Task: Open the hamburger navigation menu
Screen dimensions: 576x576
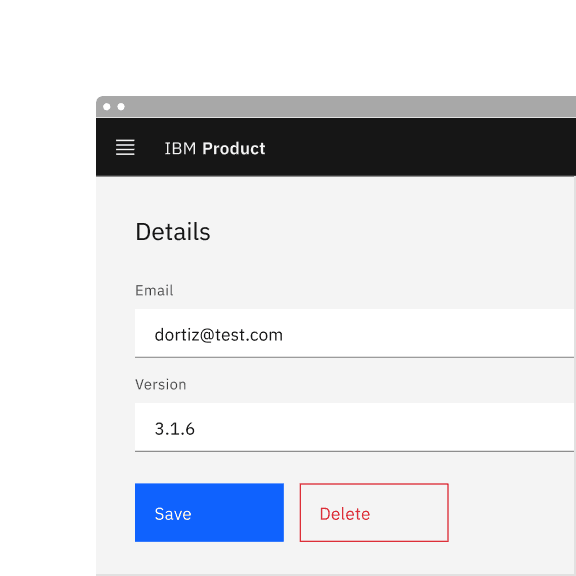Action: click(125, 148)
